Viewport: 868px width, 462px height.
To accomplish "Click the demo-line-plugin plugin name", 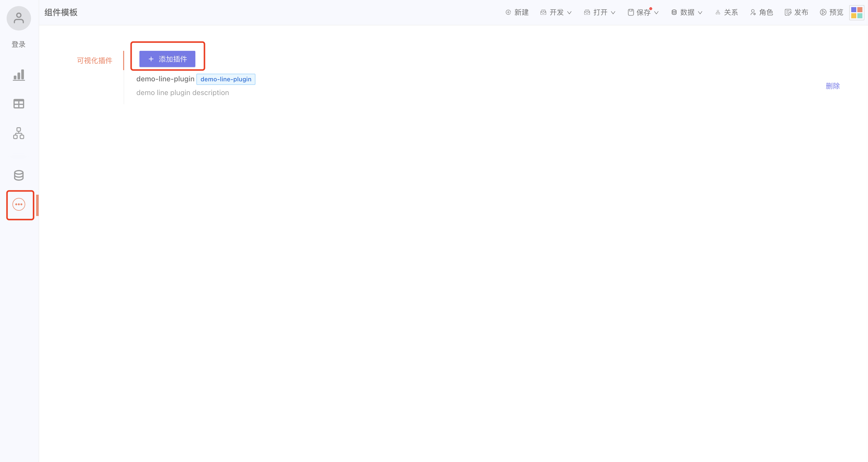I will pos(165,79).
